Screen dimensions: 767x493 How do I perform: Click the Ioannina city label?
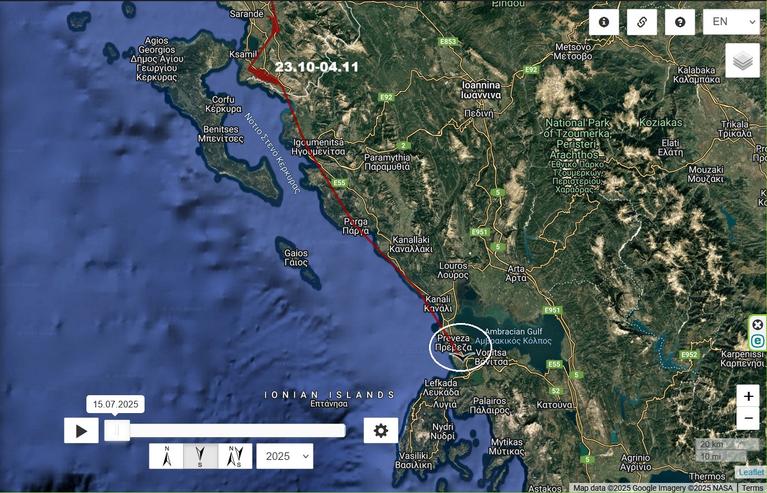[481, 90]
